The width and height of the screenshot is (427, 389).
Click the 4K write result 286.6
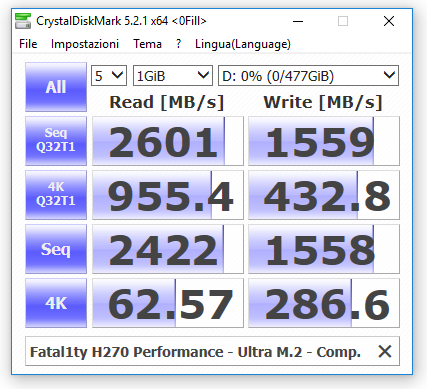pos(324,303)
